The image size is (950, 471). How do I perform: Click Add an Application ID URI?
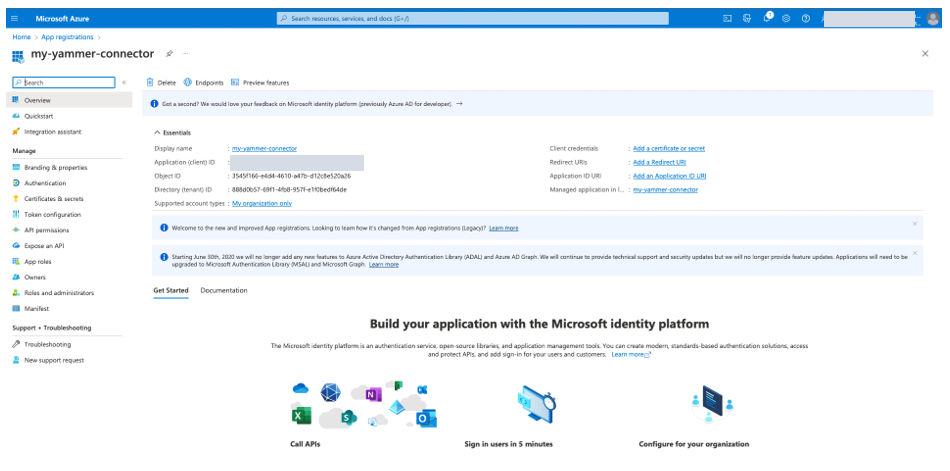click(x=669, y=176)
